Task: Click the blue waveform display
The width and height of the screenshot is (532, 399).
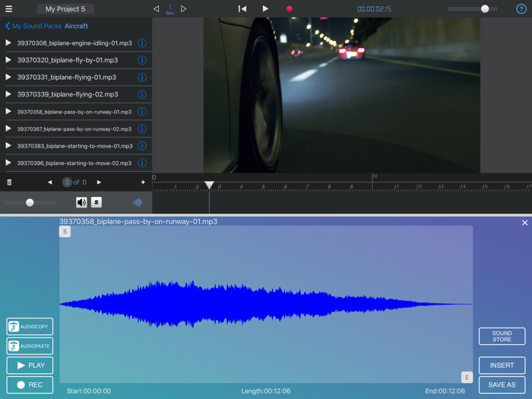Action: coord(266,304)
